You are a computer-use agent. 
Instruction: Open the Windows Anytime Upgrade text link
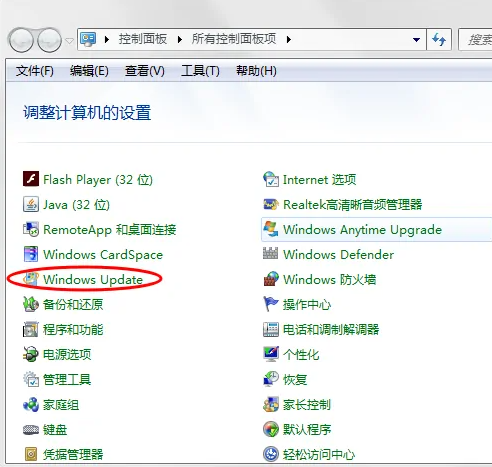coord(362,230)
